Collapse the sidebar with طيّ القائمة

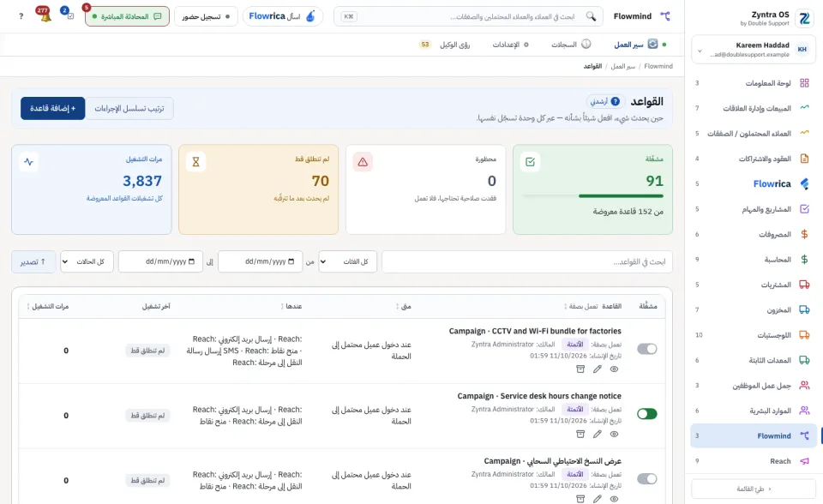(754, 489)
